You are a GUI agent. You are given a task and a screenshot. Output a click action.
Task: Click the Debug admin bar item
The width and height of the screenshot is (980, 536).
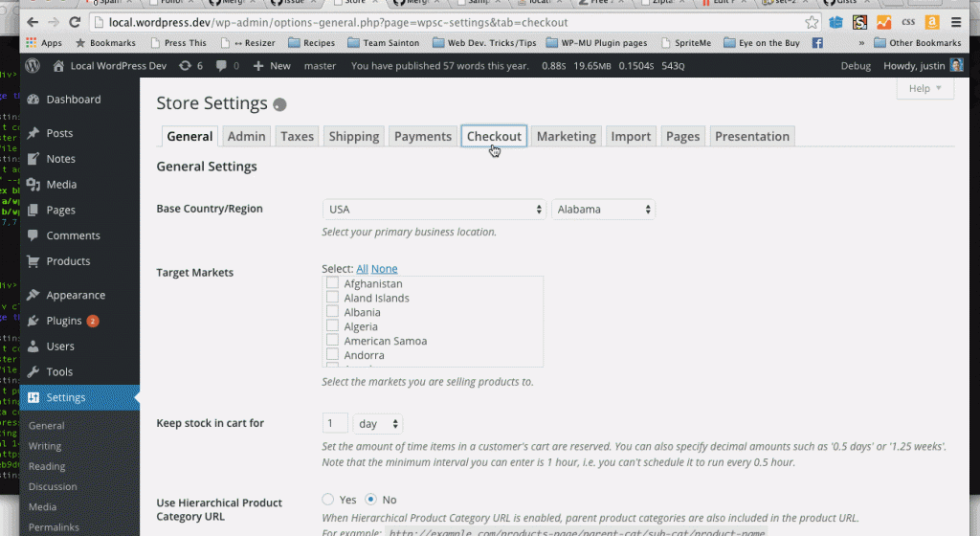tap(856, 66)
